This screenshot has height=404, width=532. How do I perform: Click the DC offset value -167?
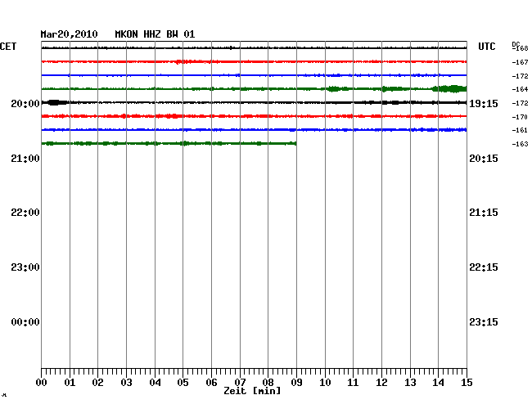520,62
